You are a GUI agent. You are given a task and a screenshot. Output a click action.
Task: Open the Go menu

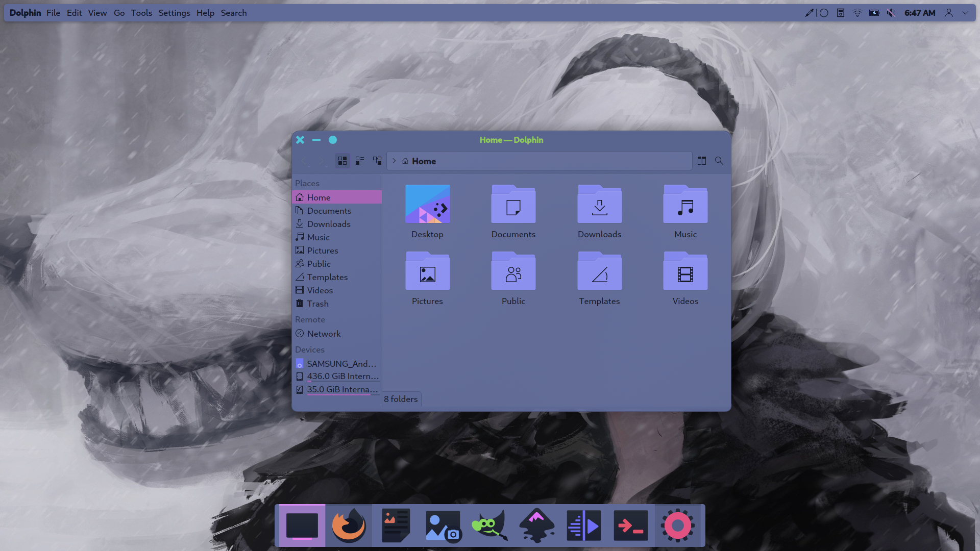point(119,13)
